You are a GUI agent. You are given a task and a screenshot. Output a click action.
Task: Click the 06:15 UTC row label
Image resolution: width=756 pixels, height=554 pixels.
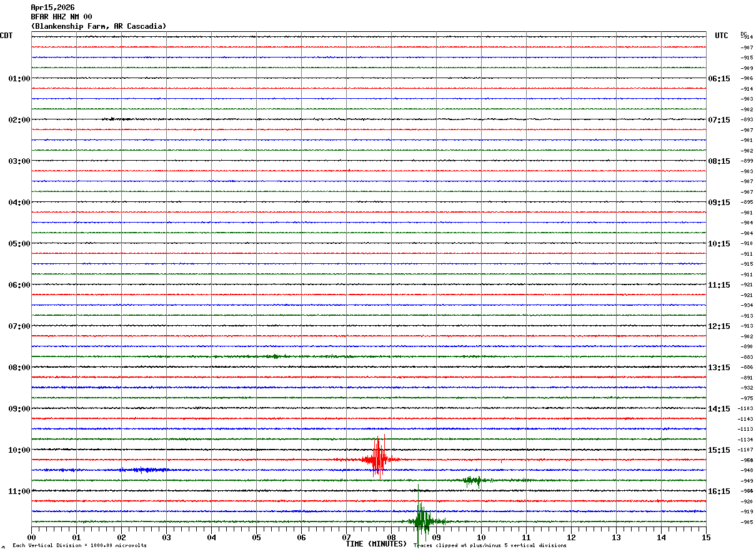tap(719, 79)
